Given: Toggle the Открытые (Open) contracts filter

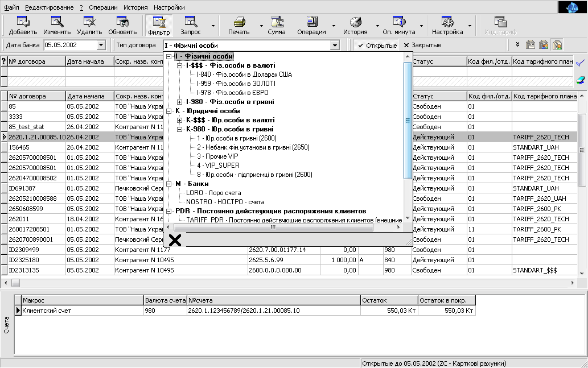Looking at the screenshot, I should click(x=377, y=46).
